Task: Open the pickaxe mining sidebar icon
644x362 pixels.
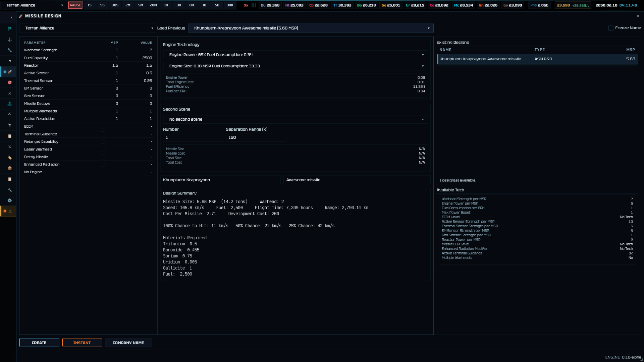Action: [x=10, y=115]
